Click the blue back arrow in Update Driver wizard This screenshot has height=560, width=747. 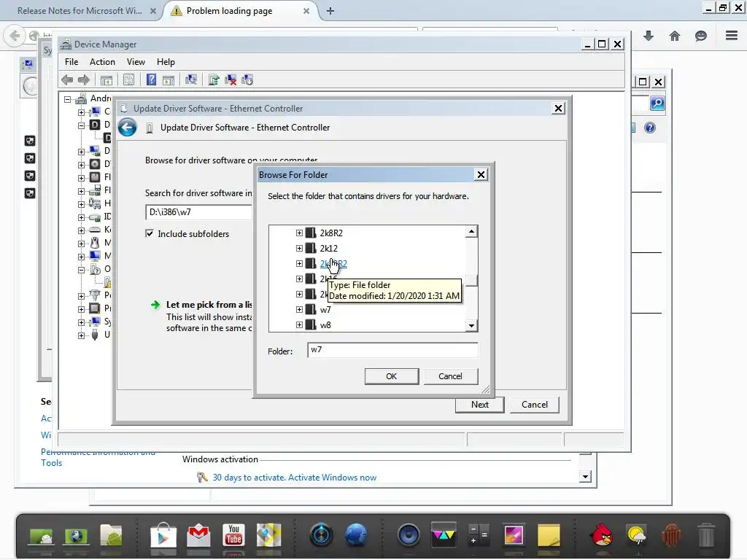[127, 128]
